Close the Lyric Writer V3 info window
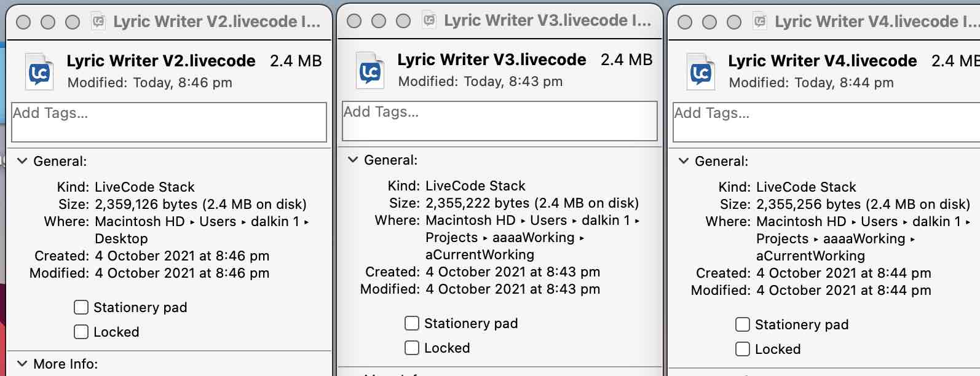 (x=354, y=21)
